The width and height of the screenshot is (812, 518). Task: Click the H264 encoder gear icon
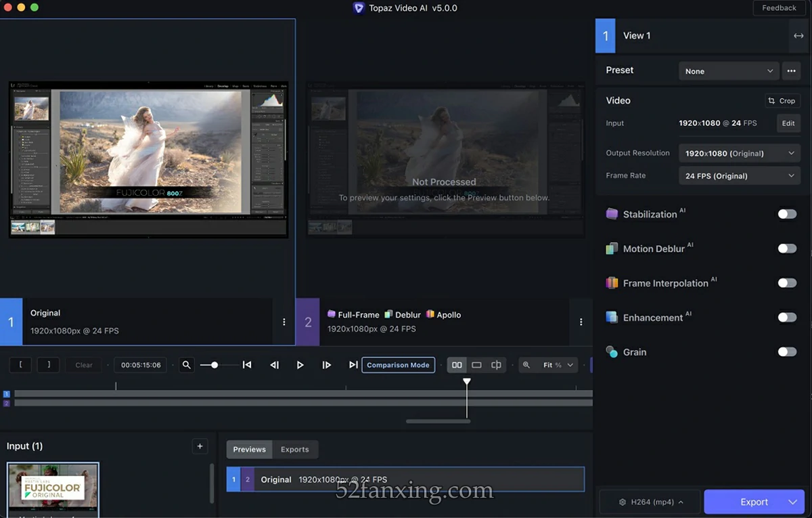point(623,502)
